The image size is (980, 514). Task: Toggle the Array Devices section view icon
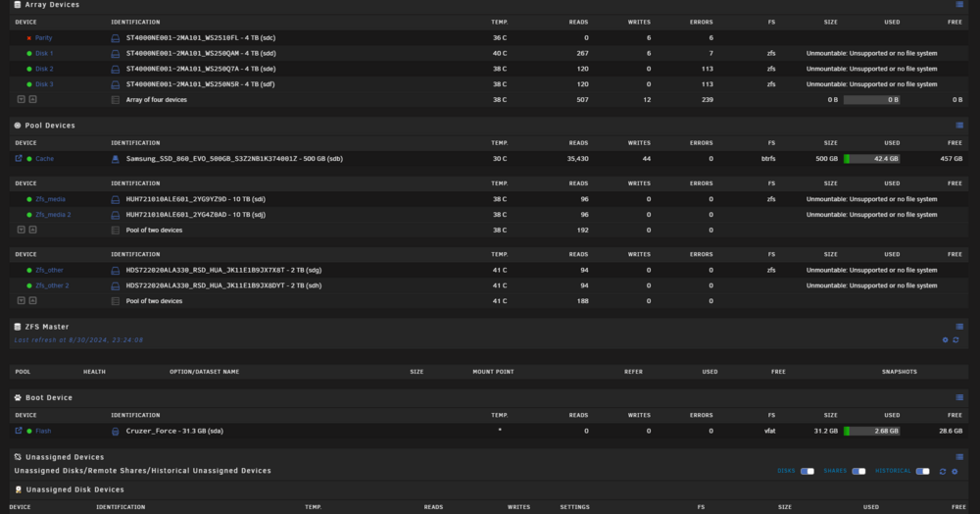pos(959,4)
